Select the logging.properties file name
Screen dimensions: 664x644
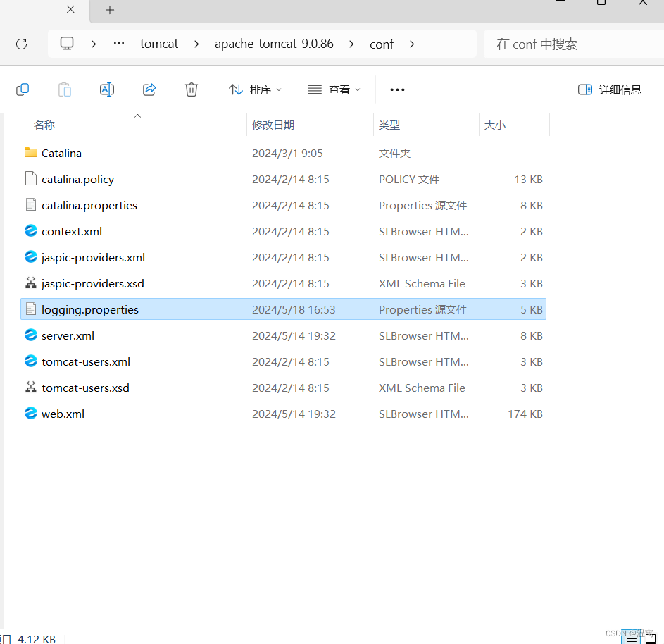pyautogui.click(x=89, y=310)
